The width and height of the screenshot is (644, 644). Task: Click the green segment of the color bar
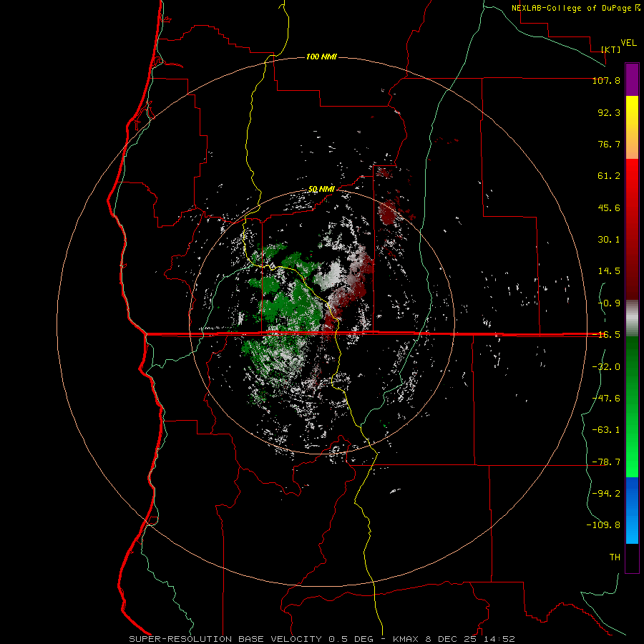pos(632,406)
